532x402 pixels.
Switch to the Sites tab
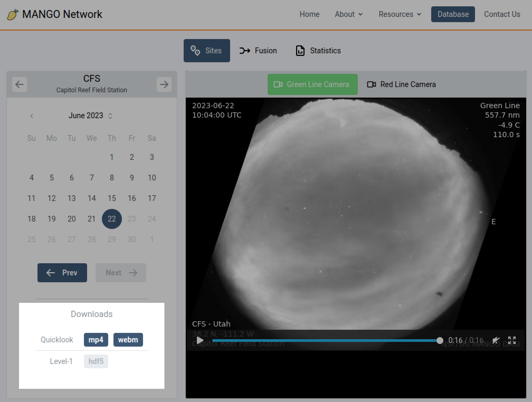click(207, 51)
